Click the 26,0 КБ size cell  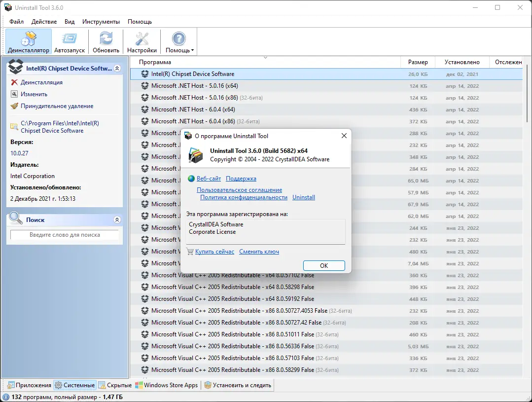418,74
